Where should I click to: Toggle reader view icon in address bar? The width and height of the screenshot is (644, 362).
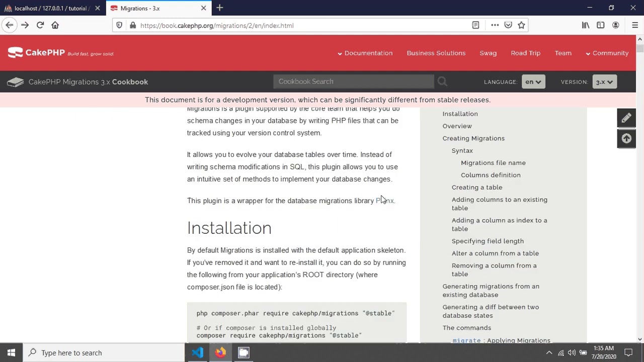[475, 25]
